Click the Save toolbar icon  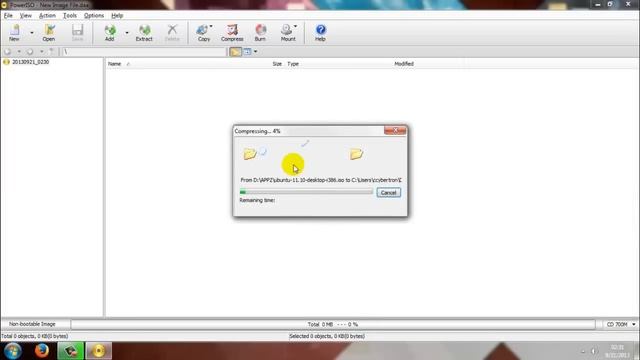[78, 33]
